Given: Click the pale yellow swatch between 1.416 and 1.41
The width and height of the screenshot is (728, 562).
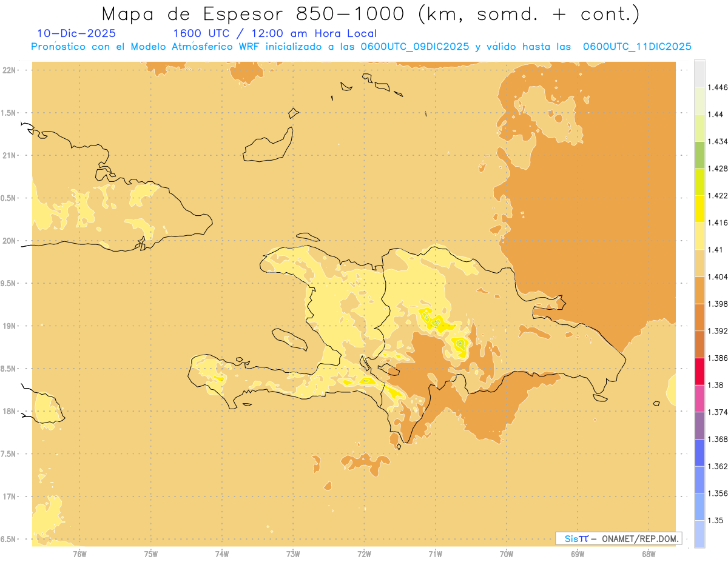Looking at the screenshot, I should click(700, 236).
